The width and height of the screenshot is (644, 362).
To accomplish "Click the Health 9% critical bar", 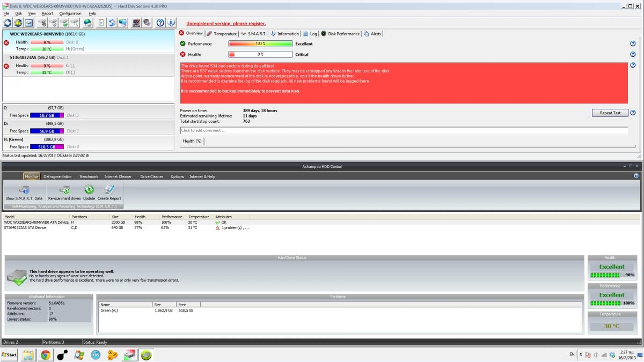I will coord(260,54).
